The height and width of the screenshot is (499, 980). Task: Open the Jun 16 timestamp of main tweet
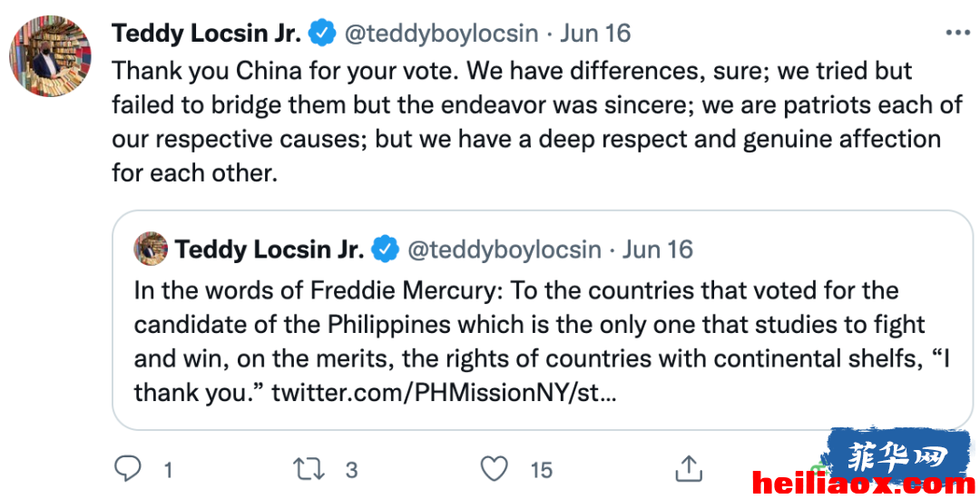pyautogui.click(x=595, y=33)
